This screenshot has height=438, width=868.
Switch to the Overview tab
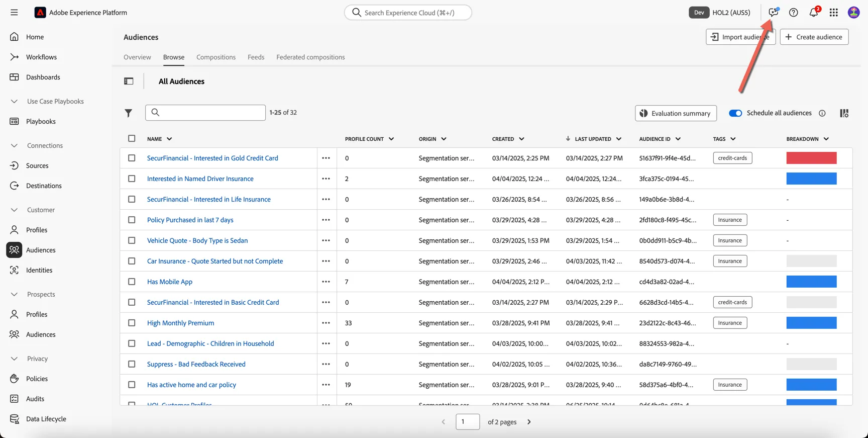(137, 57)
